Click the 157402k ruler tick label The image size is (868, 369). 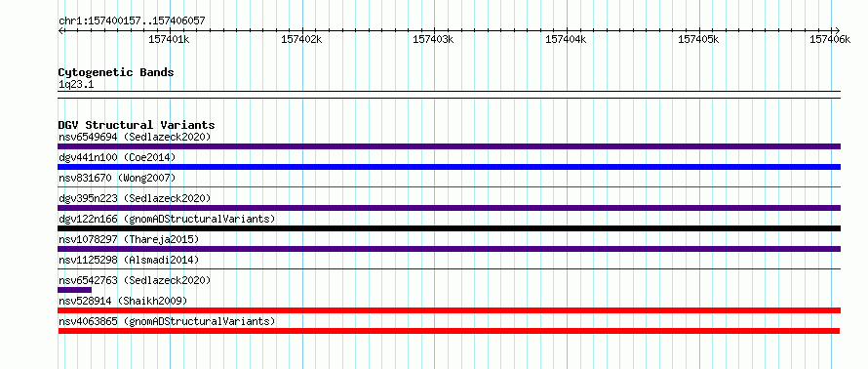301,39
